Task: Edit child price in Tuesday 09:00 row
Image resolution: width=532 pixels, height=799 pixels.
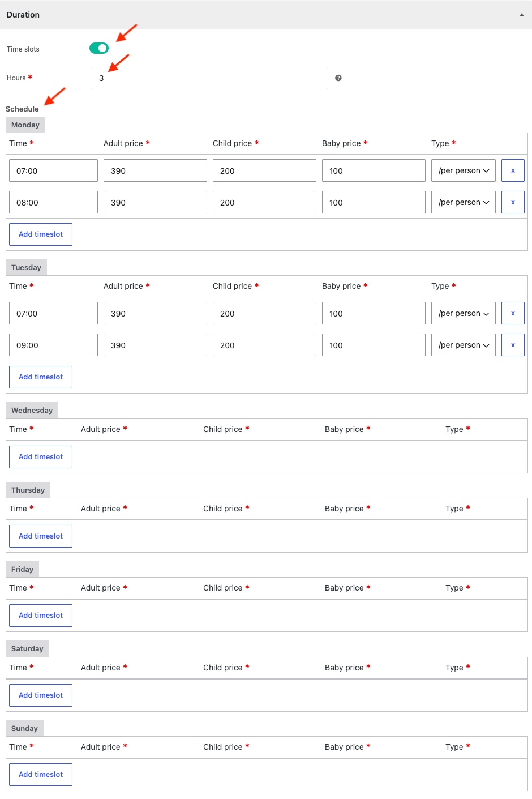Action: 264,345
